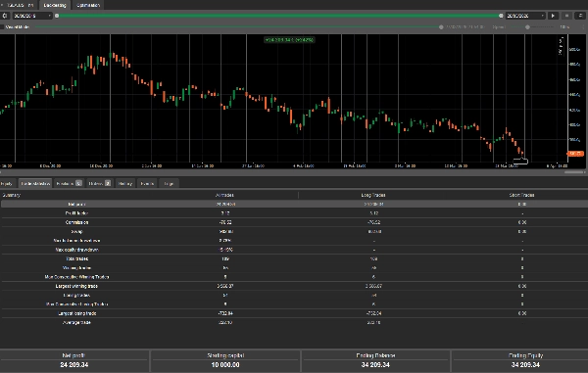The height and width of the screenshot is (373, 588).
Task: Enable the Visual Mode checkbox
Action: [2, 27]
